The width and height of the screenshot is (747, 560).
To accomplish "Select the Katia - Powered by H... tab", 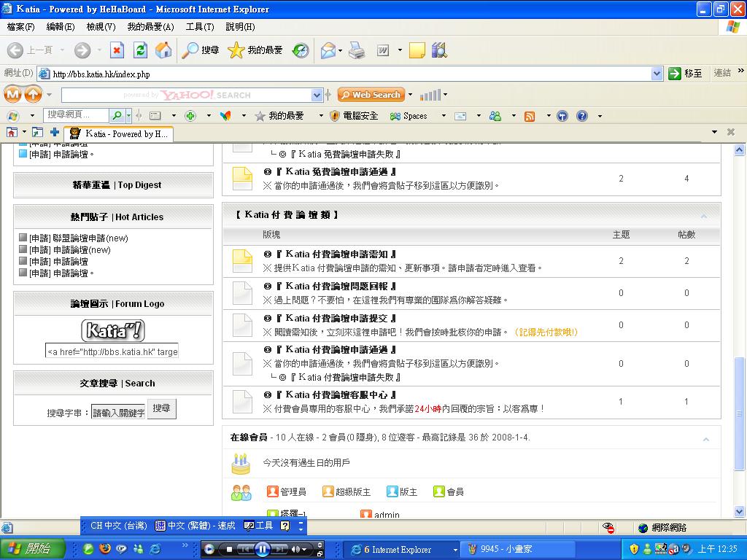I will [119, 134].
